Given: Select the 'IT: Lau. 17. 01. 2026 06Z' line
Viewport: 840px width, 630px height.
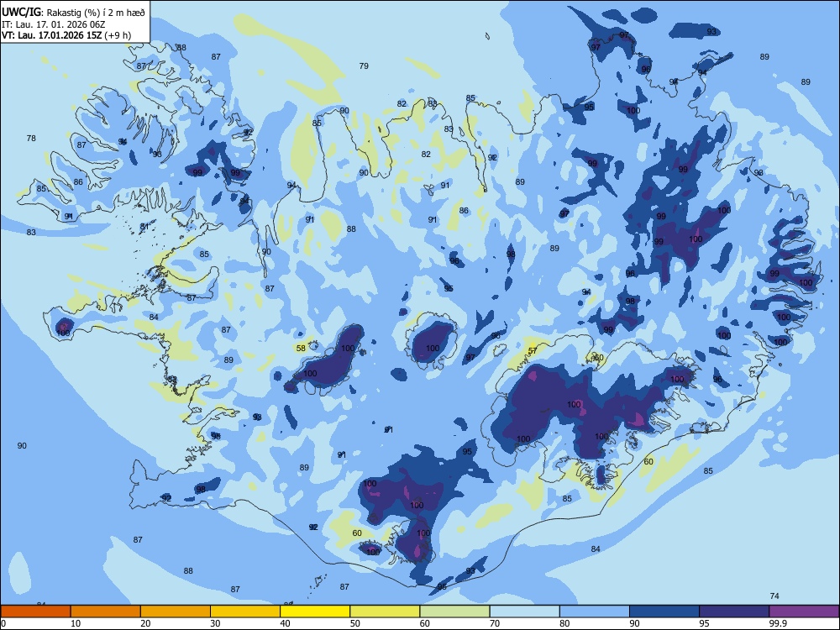Looking at the screenshot, I should click(55, 24).
